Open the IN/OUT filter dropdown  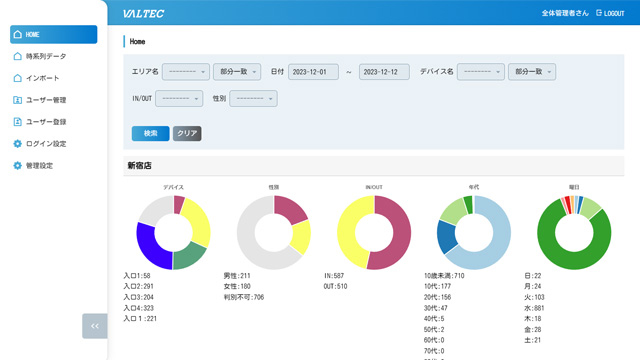(x=179, y=98)
